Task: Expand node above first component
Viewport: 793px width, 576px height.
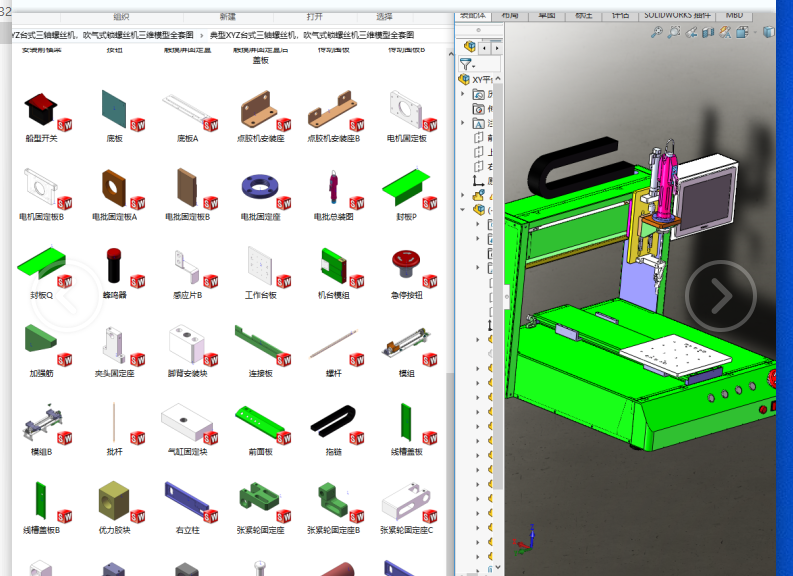Action: pos(462,195)
